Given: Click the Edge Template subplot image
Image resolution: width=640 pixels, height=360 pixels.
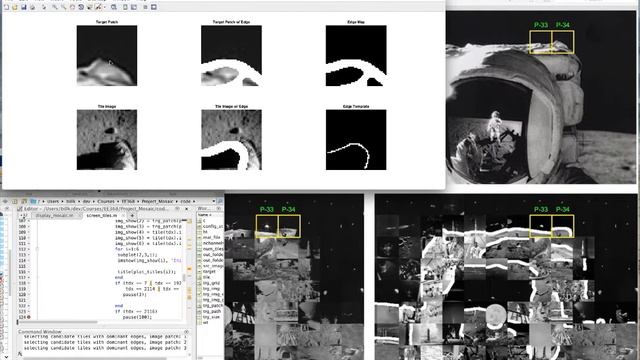Looking at the screenshot, I should coord(356,140).
